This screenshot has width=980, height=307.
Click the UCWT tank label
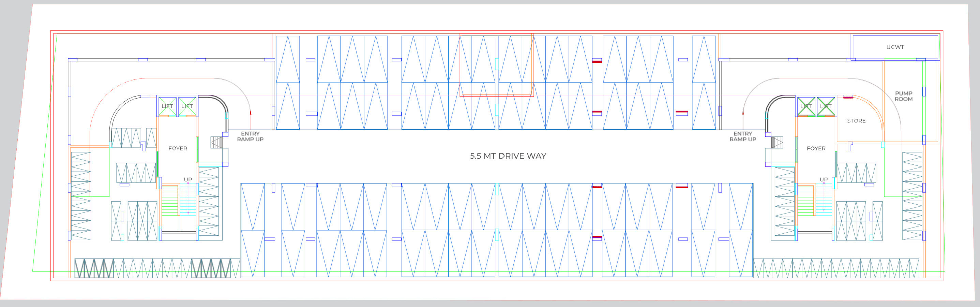(x=895, y=47)
